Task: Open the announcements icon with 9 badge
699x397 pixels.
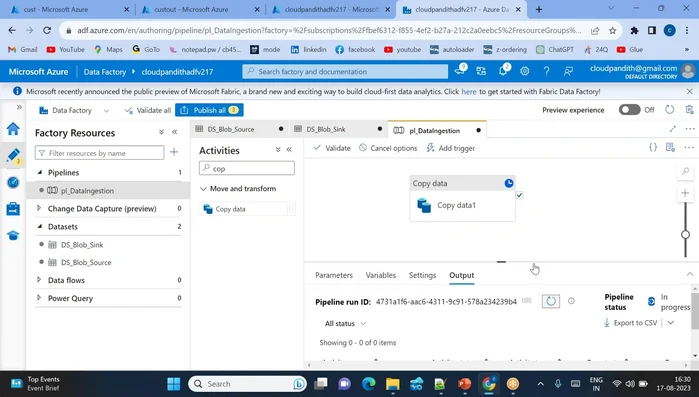Action: (461, 70)
